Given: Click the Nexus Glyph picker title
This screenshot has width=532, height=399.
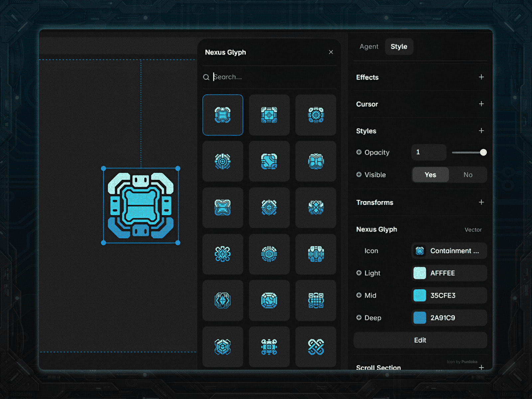Looking at the screenshot, I should (x=225, y=52).
